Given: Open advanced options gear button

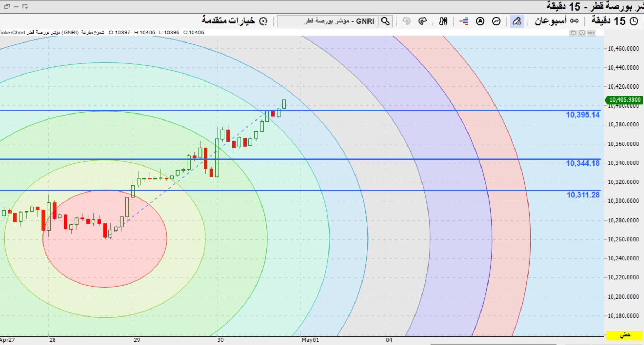Looking at the screenshot, I should click(234, 21).
